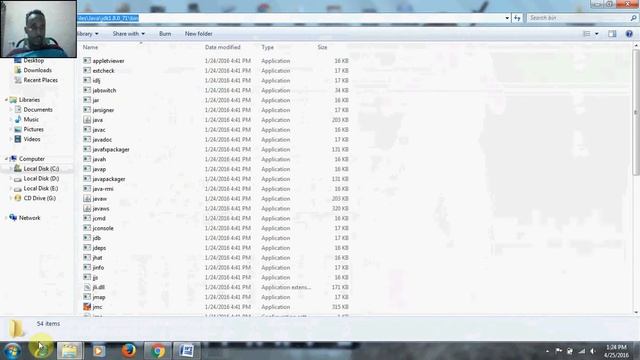Viewport: 640px width, 360px height.
Task: Select the javadoc file icon
Action: pyautogui.click(x=87, y=139)
